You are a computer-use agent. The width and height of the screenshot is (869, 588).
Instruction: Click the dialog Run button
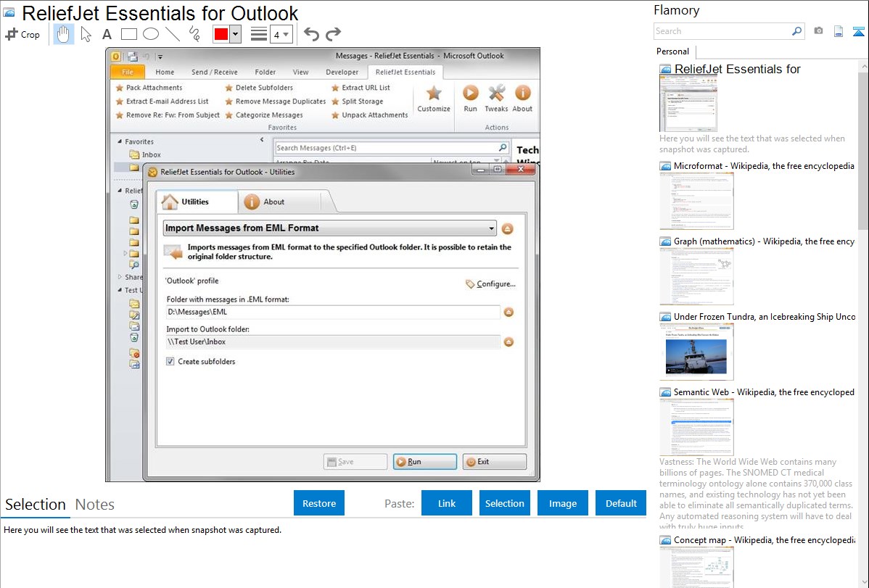(425, 462)
